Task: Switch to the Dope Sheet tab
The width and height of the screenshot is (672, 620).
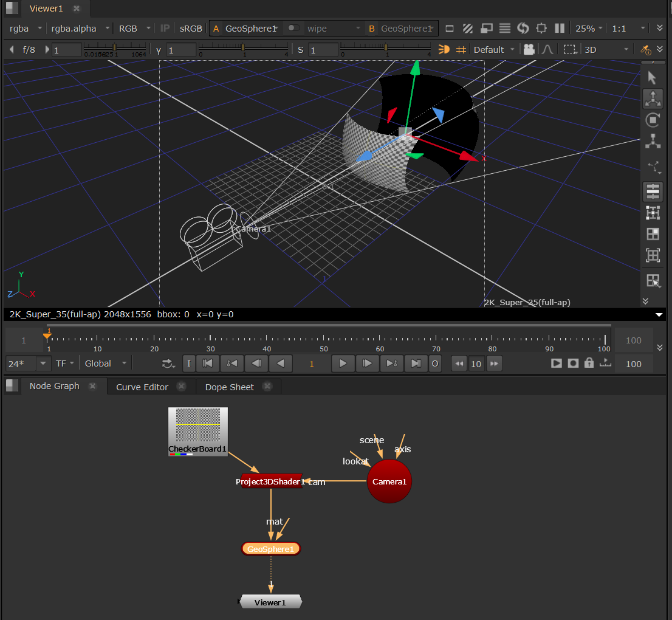Action: 229,387
